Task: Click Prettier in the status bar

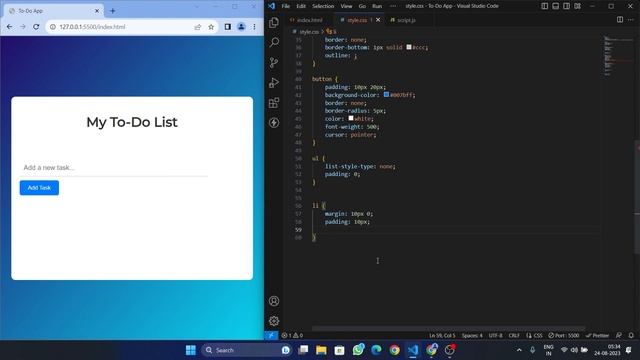Action: (597, 336)
